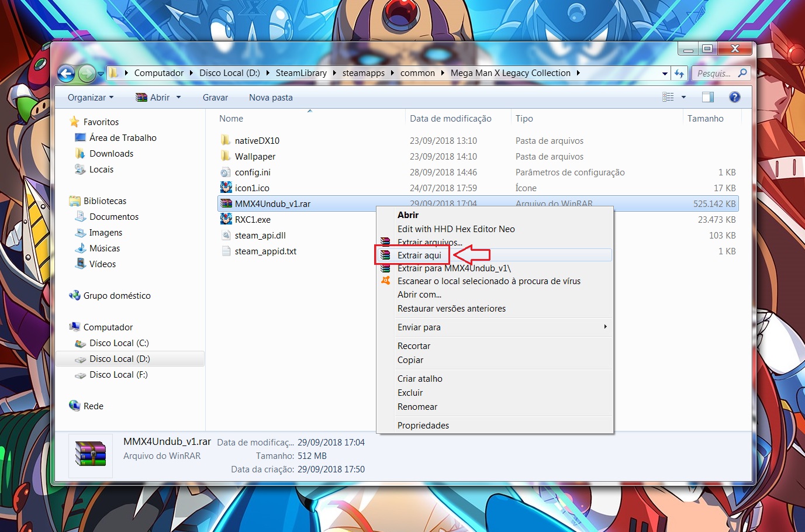Click the Rede network icon
The width and height of the screenshot is (805, 532).
point(74,406)
